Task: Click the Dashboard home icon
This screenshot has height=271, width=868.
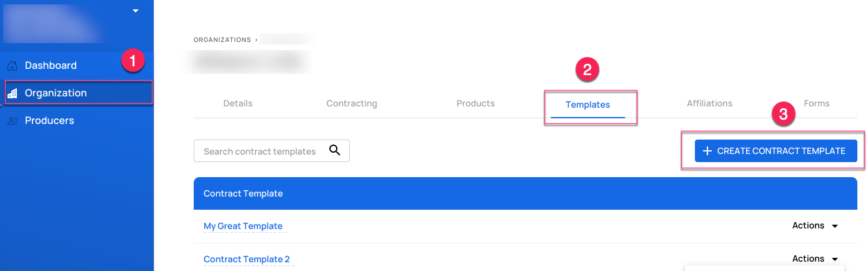Action: click(x=12, y=65)
